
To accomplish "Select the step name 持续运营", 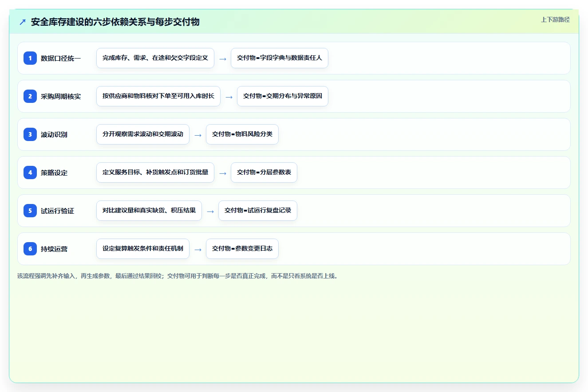I will tap(54, 249).
